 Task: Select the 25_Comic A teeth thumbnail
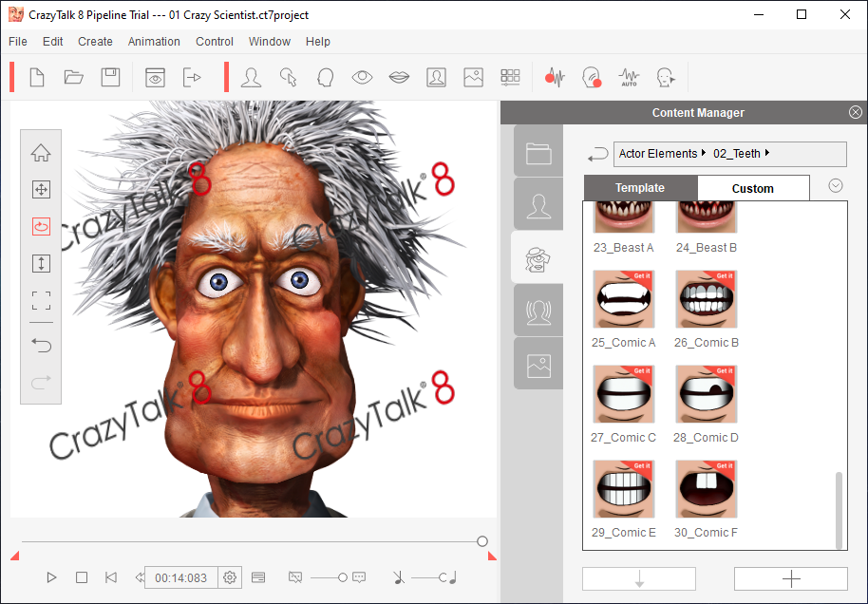pos(623,299)
